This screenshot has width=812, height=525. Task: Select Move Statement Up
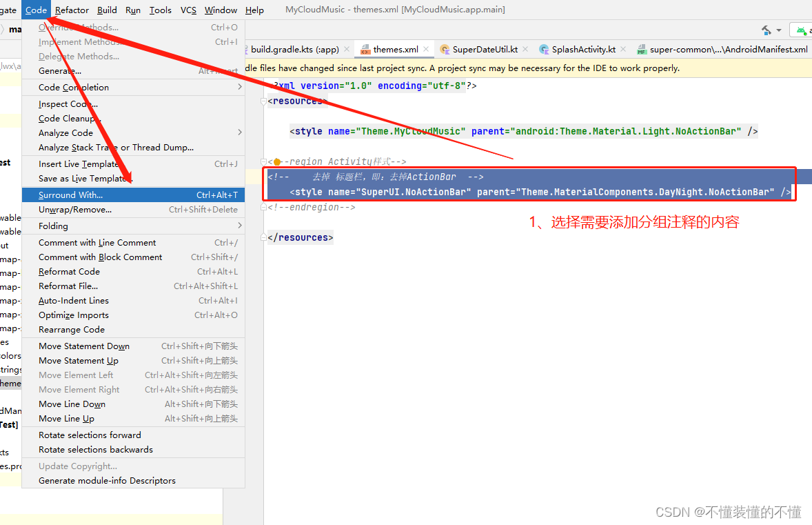click(134, 361)
